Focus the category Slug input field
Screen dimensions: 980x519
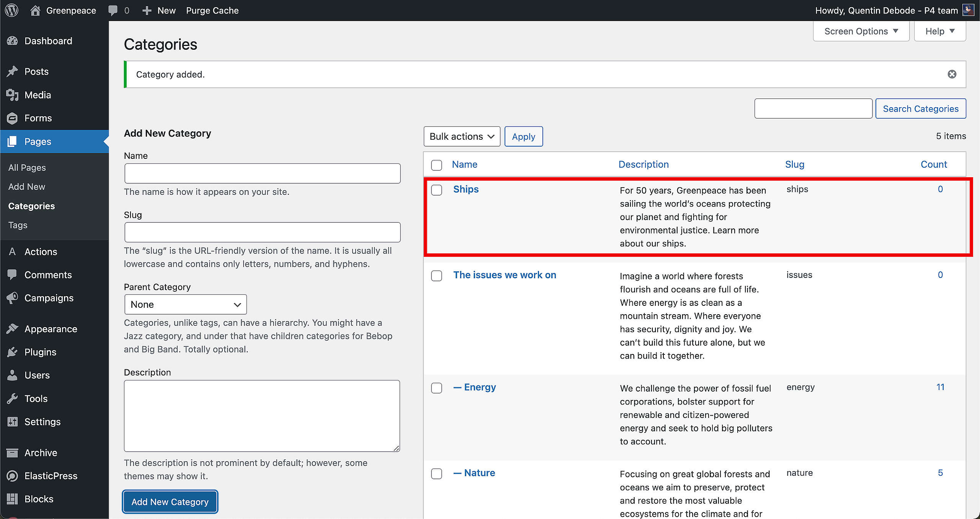[x=262, y=232]
